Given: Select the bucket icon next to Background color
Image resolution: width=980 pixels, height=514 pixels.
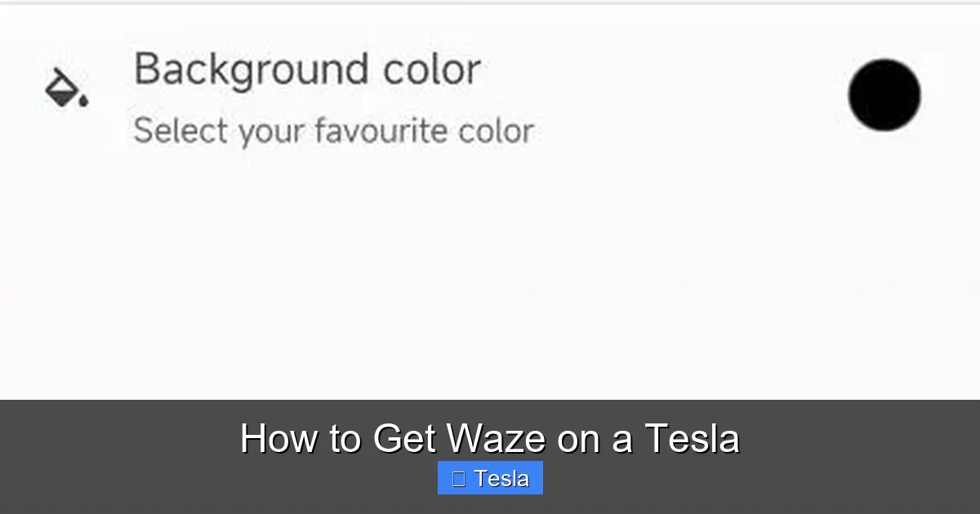Looking at the screenshot, I should coord(65,86).
